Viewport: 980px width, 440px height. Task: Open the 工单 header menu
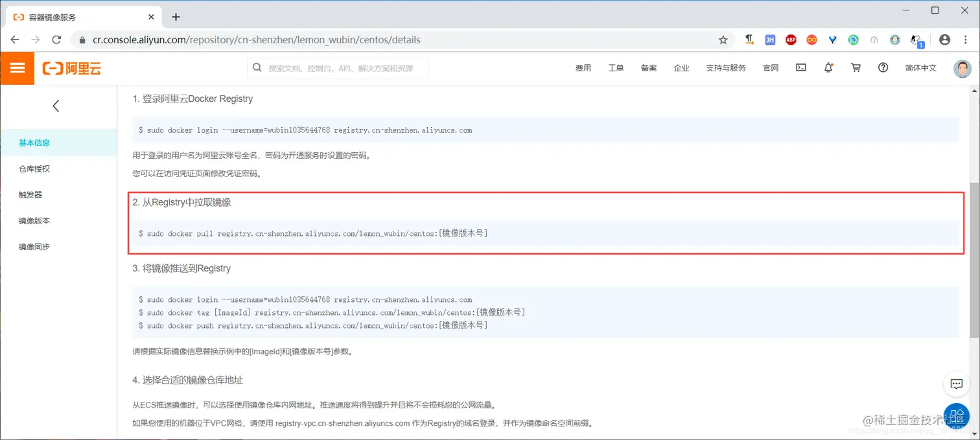click(x=616, y=68)
